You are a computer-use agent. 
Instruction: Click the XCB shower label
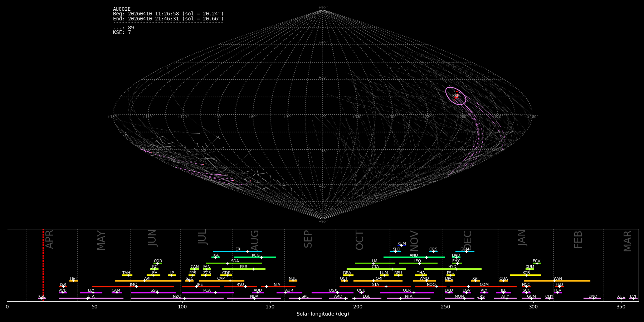click(x=526, y=273)
